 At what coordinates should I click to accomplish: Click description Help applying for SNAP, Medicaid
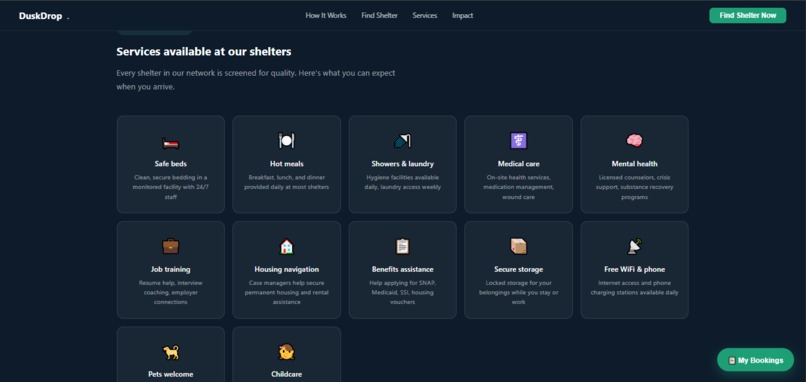(x=402, y=293)
